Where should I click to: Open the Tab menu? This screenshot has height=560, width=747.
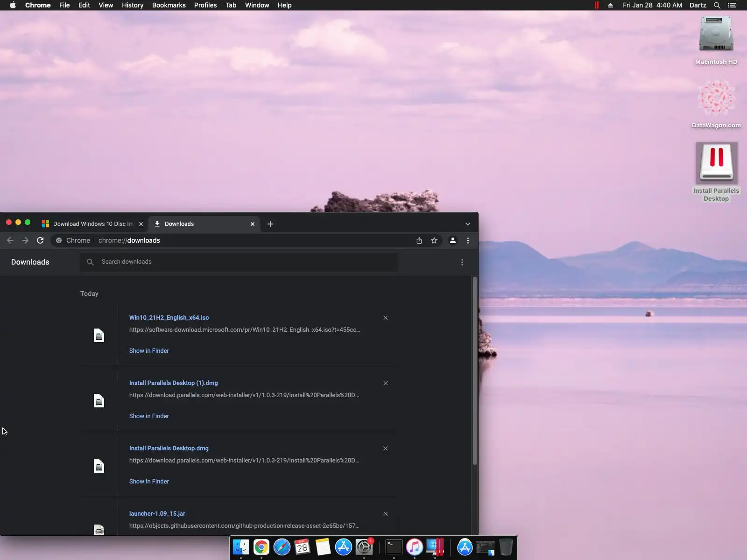click(x=231, y=5)
